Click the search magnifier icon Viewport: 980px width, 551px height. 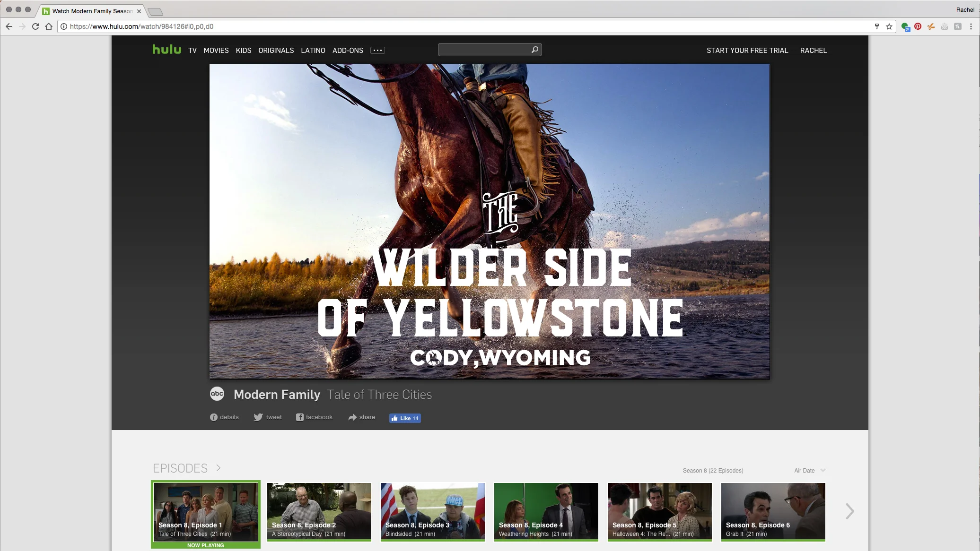pyautogui.click(x=534, y=50)
